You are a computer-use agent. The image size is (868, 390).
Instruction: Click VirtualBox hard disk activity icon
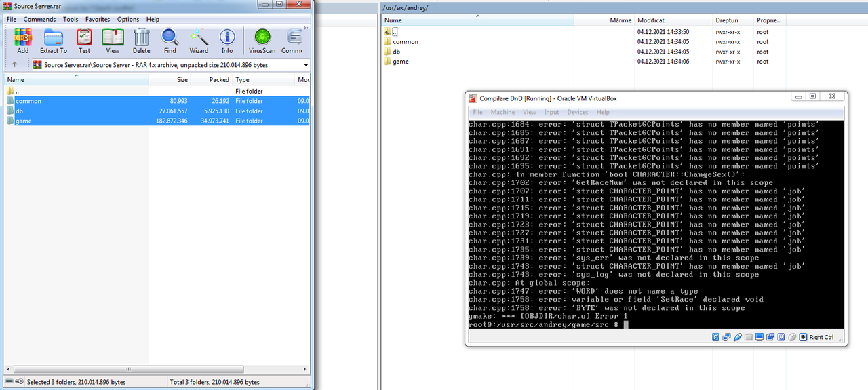(715, 337)
